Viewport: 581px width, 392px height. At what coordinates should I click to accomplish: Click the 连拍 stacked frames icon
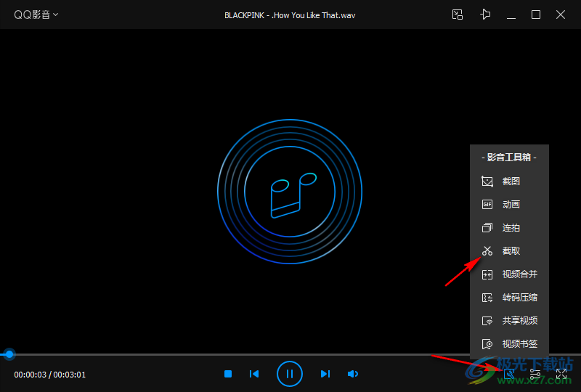coord(487,227)
